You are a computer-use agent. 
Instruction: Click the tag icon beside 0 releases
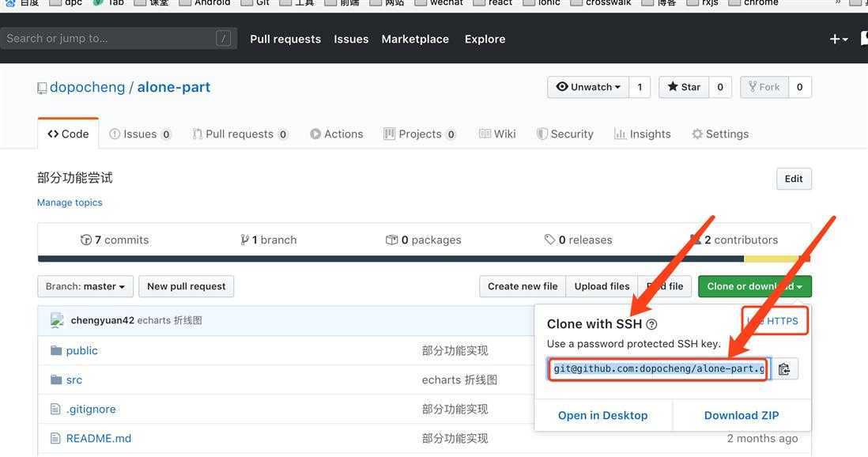(549, 240)
